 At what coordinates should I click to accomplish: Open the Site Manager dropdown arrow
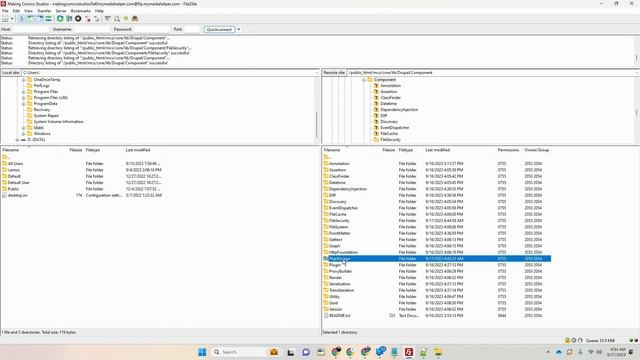point(12,19)
